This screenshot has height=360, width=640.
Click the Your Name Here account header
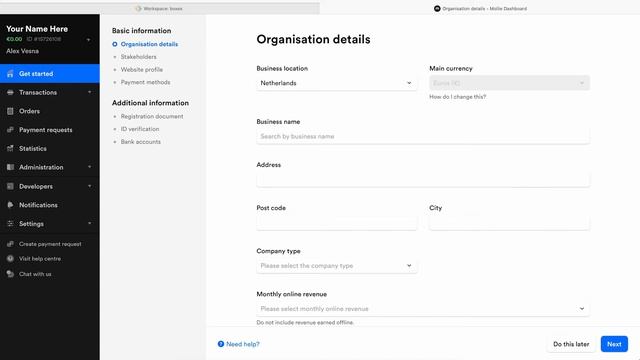pos(37,29)
